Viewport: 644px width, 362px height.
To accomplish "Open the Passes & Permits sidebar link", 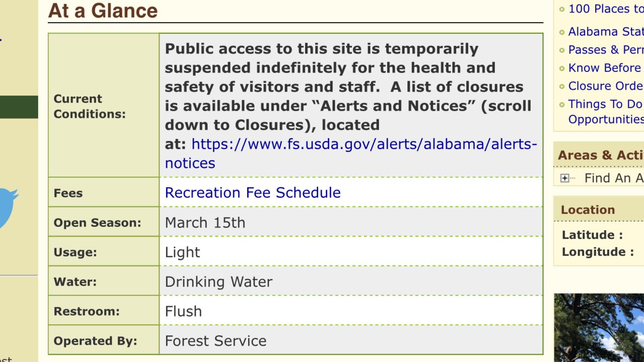I will point(606,49).
